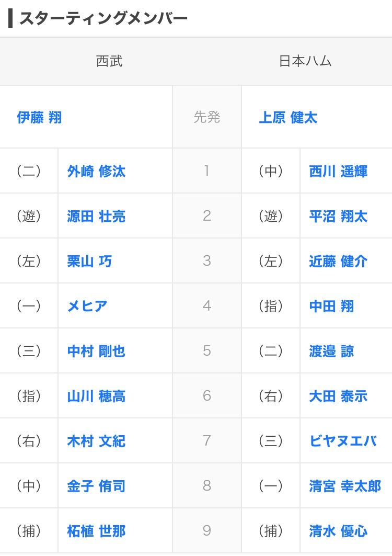Viewport: 392px width, 556px height.
Task: Tap player link 外崎 修汰
Action: tap(96, 172)
